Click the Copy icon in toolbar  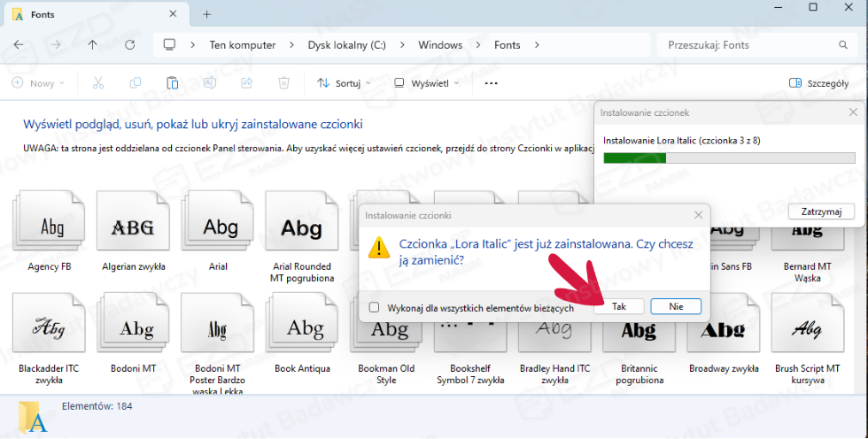(x=136, y=83)
